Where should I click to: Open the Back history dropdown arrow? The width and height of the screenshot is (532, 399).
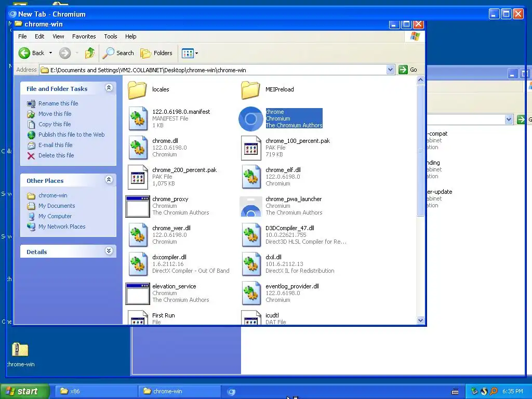point(50,53)
